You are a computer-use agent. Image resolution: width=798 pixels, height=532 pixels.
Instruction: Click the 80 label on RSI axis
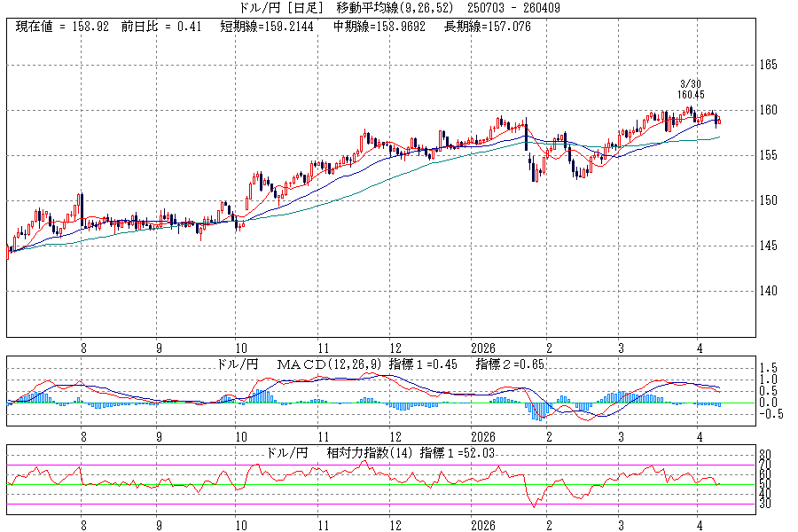point(768,455)
